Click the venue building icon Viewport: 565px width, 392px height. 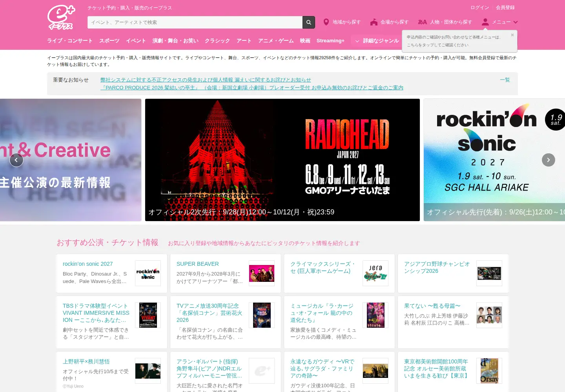pos(374,22)
